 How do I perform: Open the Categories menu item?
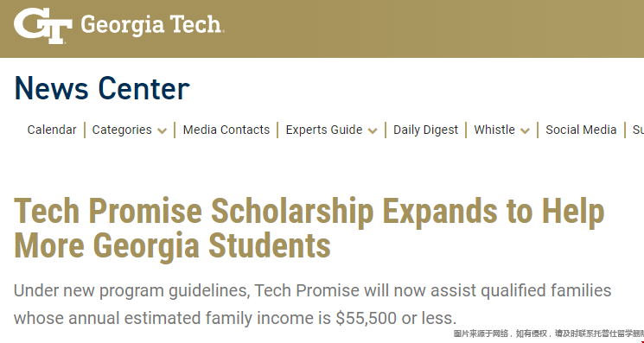(122, 130)
